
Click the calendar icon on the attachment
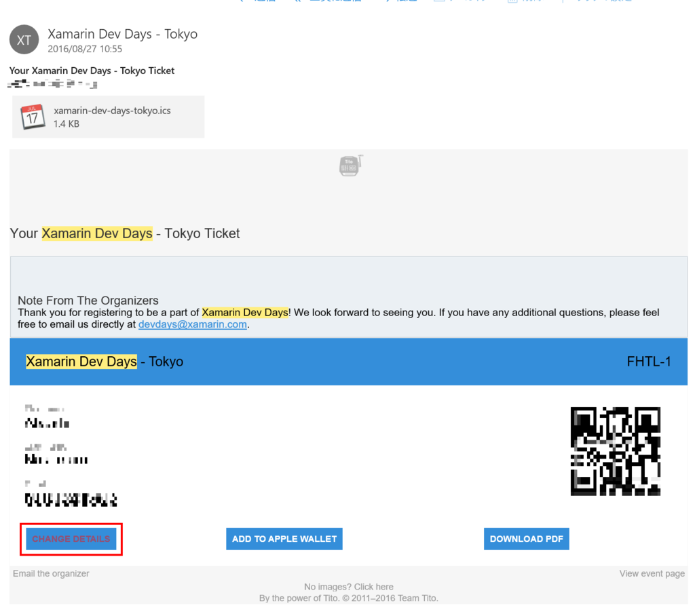(x=33, y=117)
